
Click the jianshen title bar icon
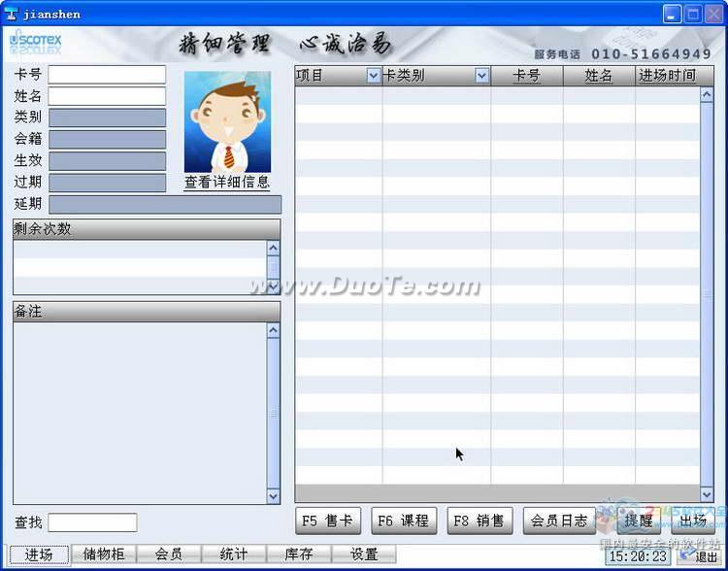click(x=12, y=15)
